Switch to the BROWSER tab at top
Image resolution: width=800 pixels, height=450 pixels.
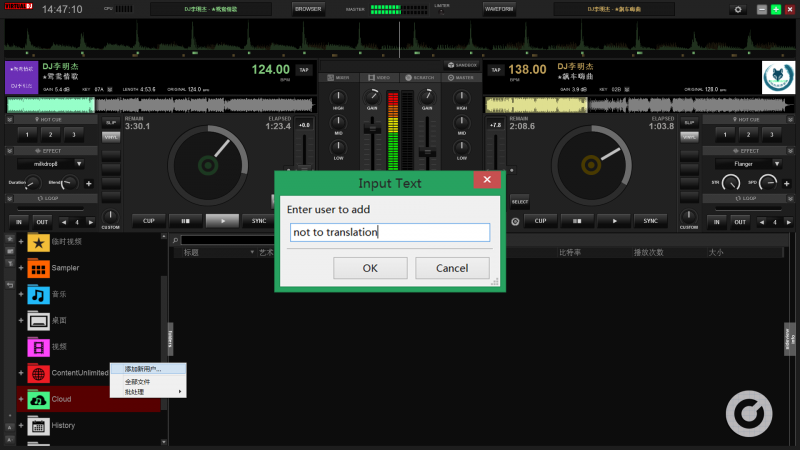pyautogui.click(x=308, y=9)
